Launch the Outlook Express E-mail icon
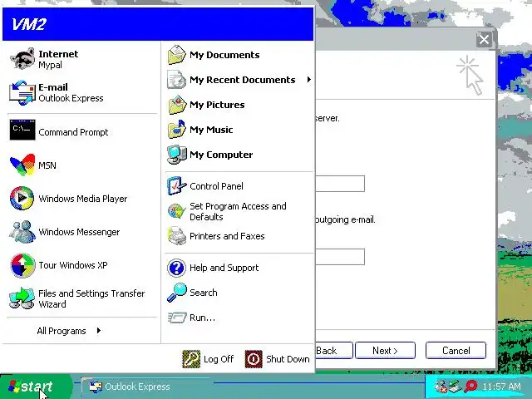Viewport: 532px width, 399px height. [22, 92]
